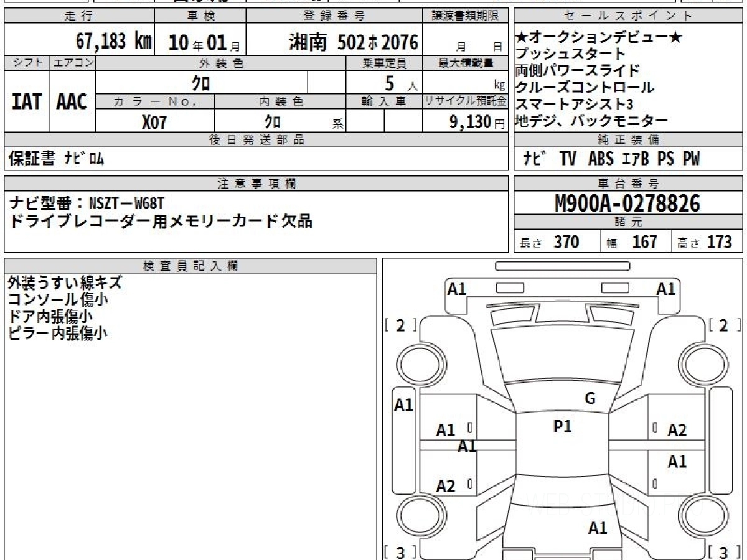Image resolution: width=747 pixels, height=560 pixels.
Task: Click the height value 173
Action: point(719,242)
